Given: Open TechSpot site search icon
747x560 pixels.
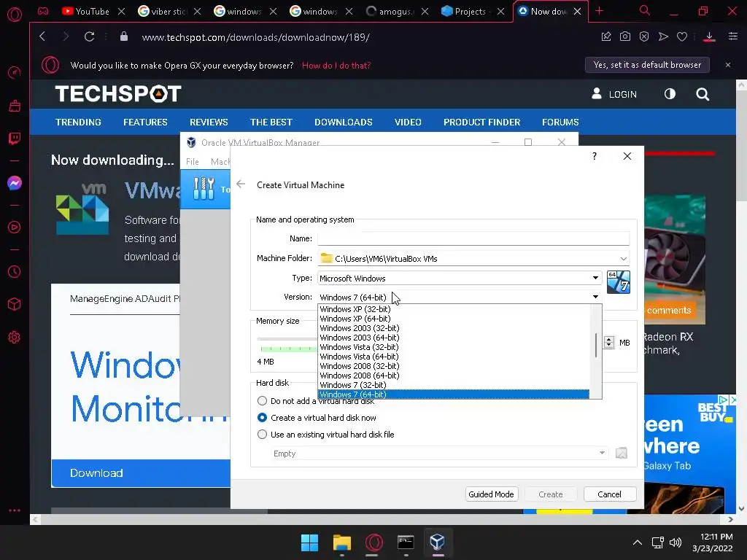Looking at the screenshot, I should (703, 94).
